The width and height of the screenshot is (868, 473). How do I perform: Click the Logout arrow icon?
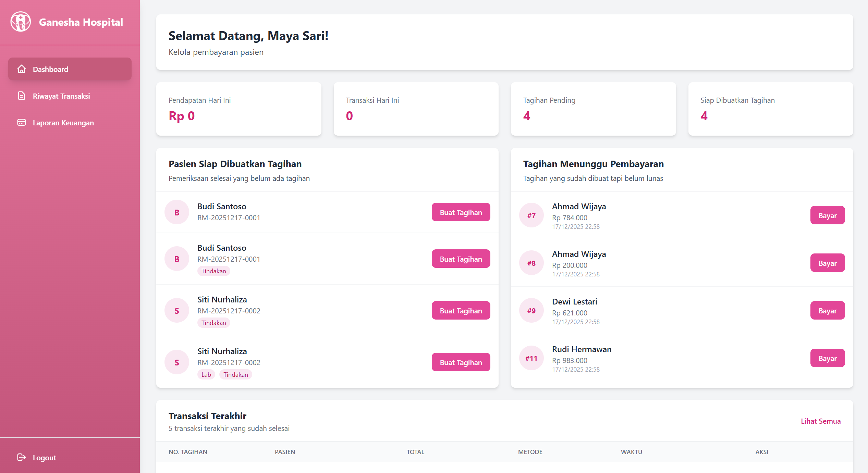(22, 458)
